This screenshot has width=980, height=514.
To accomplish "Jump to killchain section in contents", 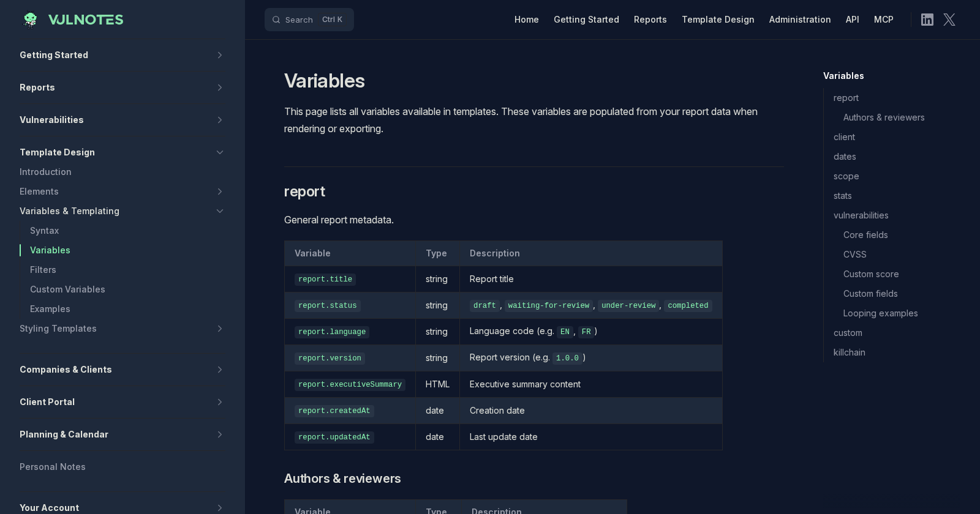I will (x=850, y=352).
